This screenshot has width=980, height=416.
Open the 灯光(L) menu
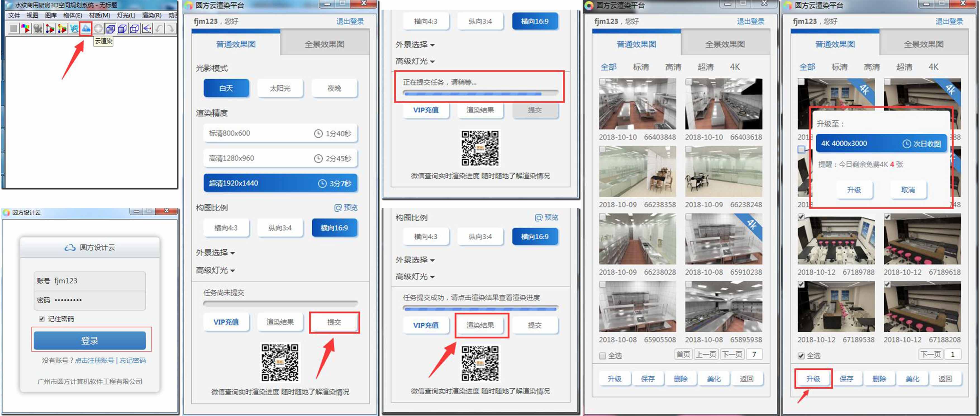pos(126,15)
